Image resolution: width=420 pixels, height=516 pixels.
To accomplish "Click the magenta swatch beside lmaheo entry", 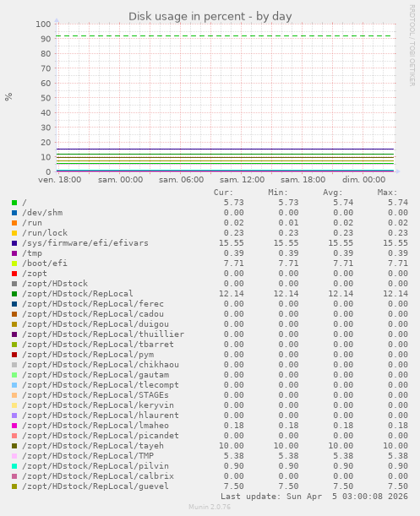I will 14,426.
